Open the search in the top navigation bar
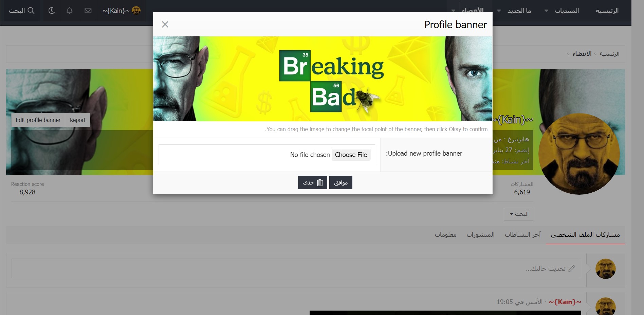 point(21,11)
